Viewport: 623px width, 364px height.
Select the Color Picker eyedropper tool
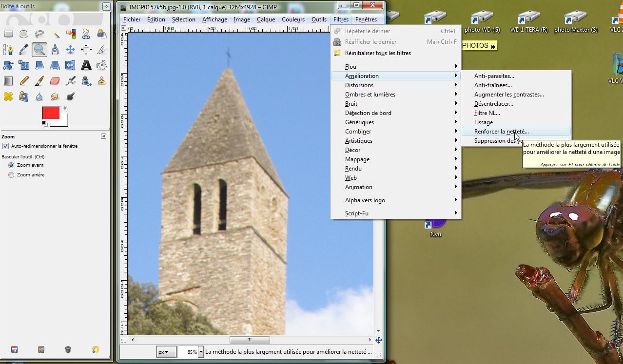[x=24, y=49]
